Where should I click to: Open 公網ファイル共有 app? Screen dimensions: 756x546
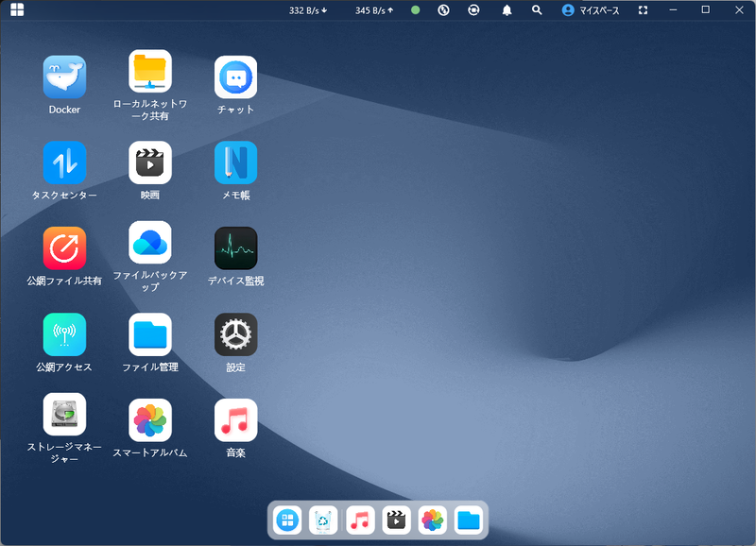coord(64,248)
